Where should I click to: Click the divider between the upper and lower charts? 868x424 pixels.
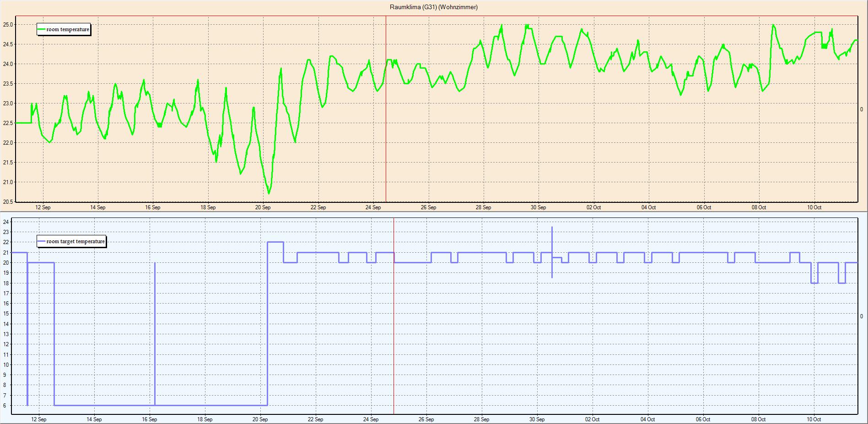pos(434,212)
